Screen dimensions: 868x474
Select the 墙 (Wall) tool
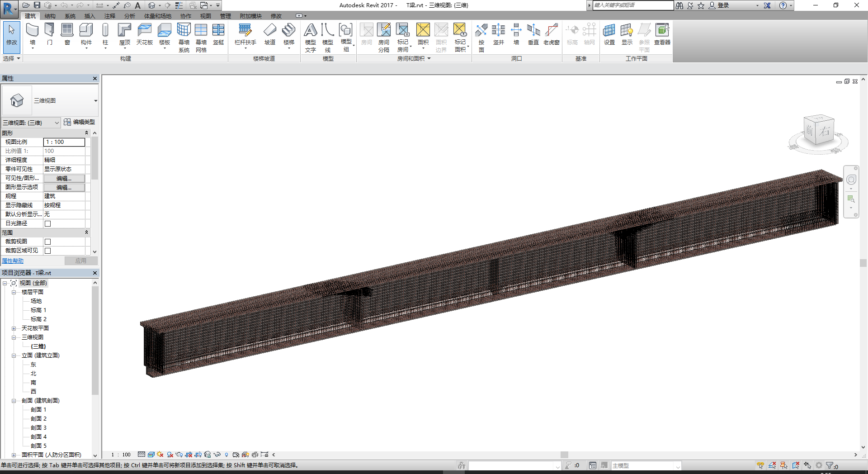32,34
